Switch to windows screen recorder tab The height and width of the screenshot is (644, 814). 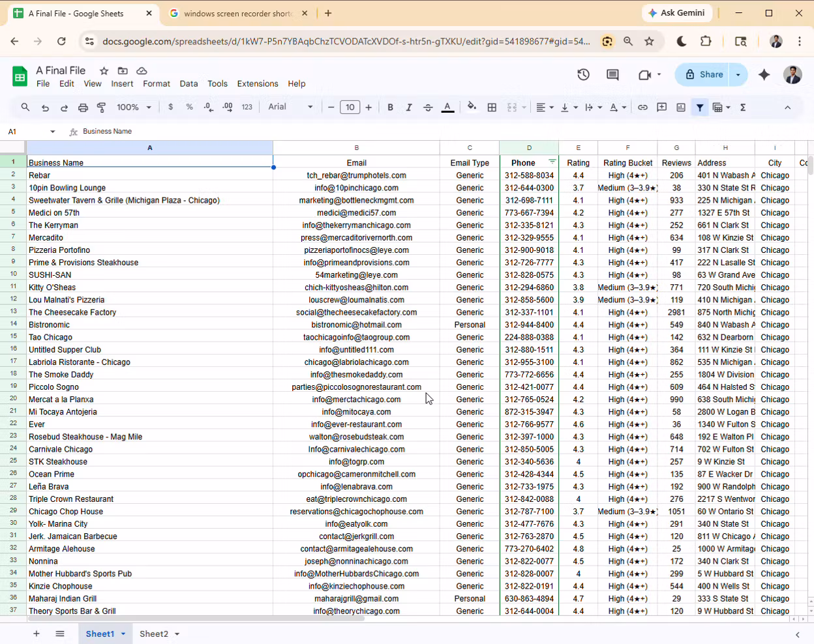[x=238, y=14]
